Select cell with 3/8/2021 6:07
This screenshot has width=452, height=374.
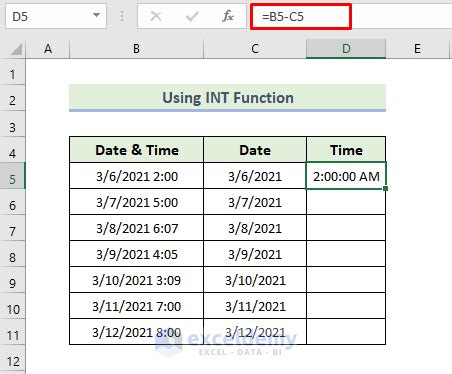click(137, 228)
